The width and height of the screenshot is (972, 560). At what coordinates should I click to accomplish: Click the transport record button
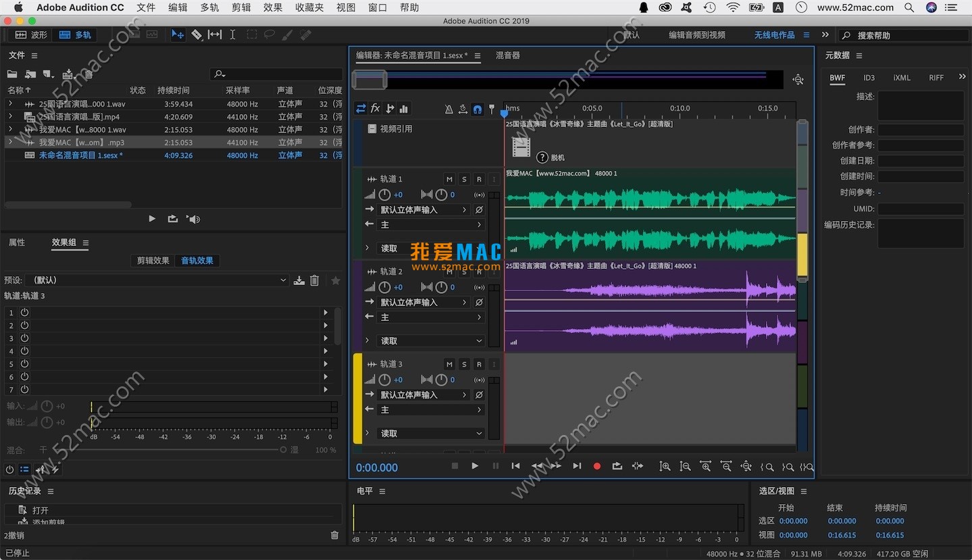pyautogui.click(x=596, y=466)
